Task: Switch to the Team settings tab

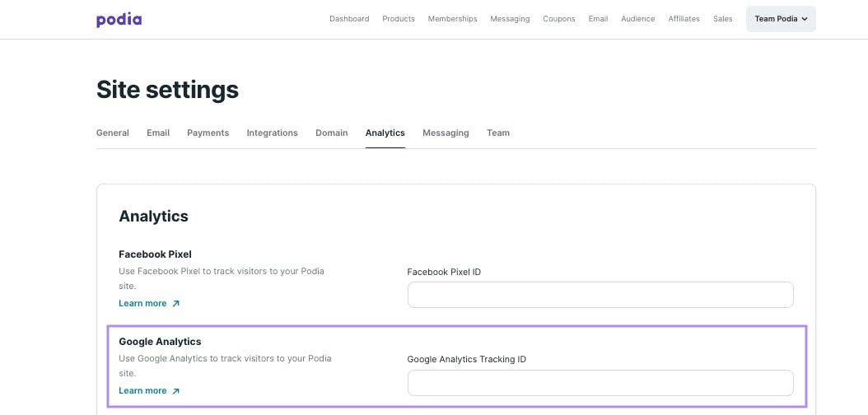Action: [498, 133]
